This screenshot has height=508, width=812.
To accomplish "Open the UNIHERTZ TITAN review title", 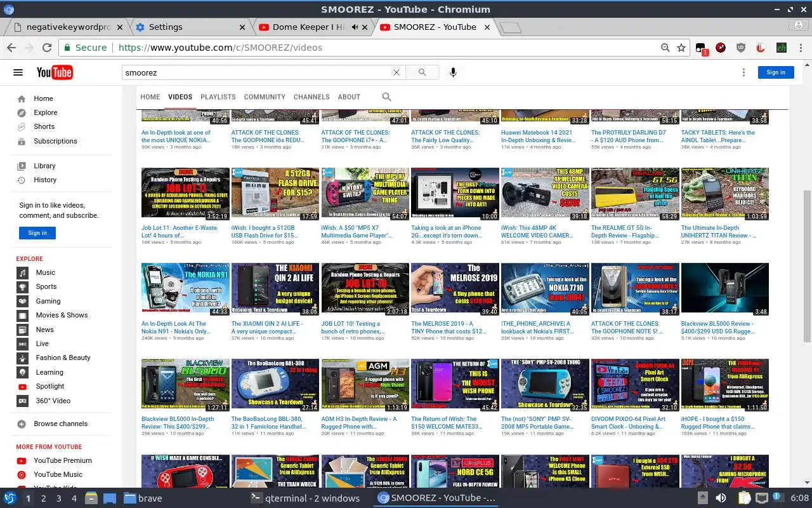I will click(719, 232).
